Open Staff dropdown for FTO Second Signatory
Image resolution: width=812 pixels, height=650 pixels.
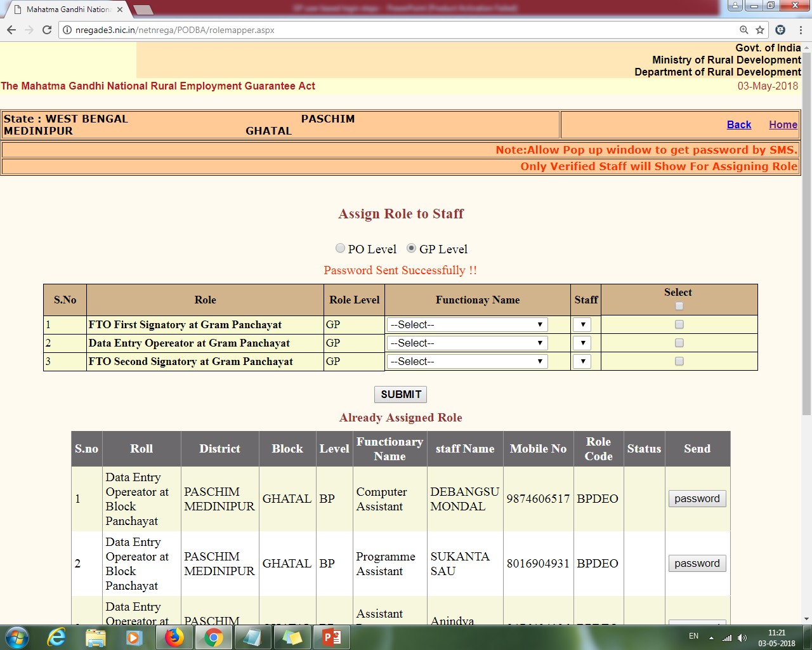[x=582, y=361]
